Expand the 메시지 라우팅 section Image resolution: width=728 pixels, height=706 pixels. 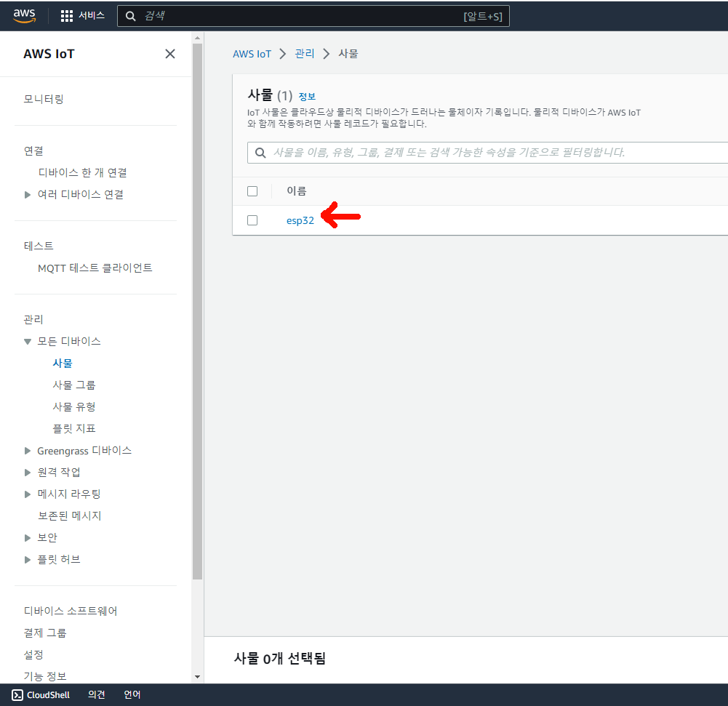[28, 494]
